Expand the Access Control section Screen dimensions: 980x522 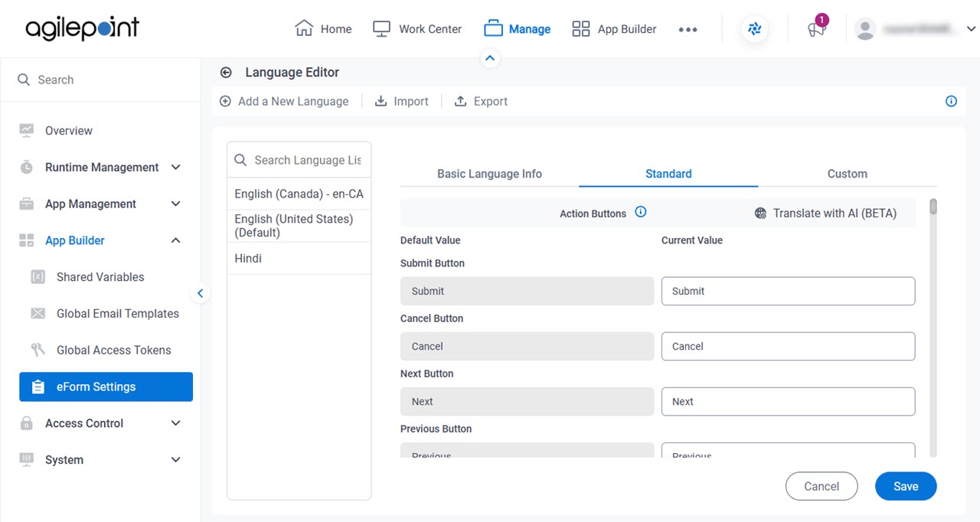pos(175,423)
